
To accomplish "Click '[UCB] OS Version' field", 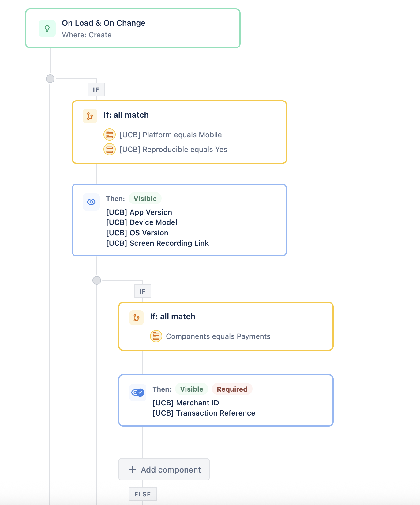I will click(x=137, y=233).
